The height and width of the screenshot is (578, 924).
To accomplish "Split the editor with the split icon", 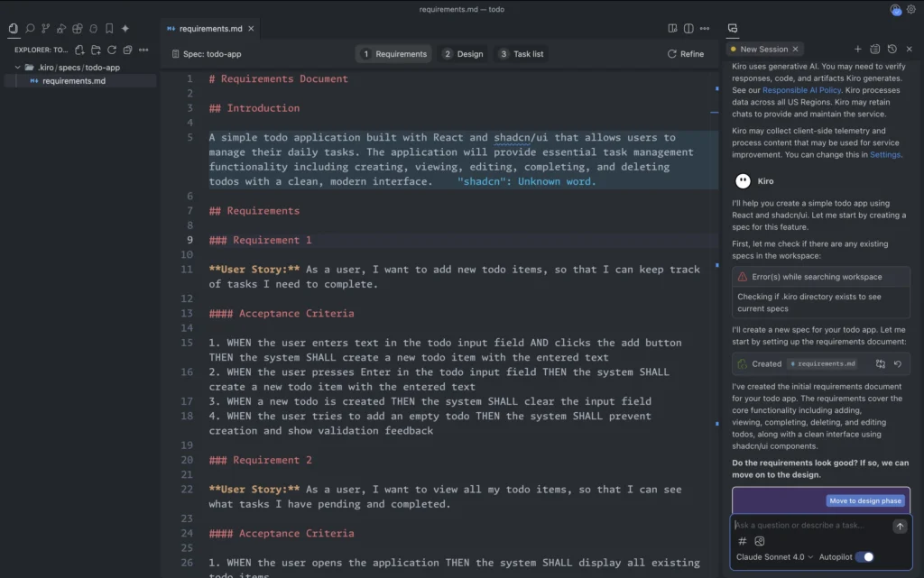I will (x=688, y=28).
